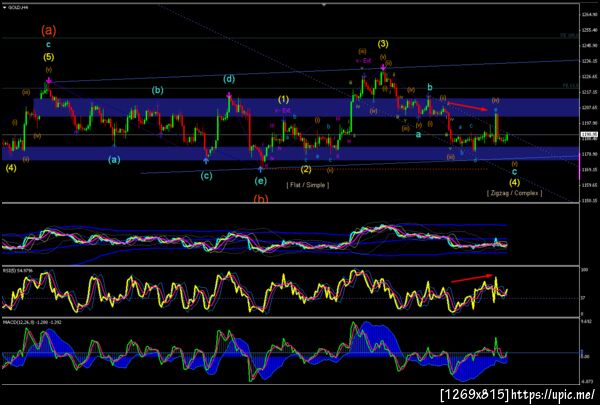600x405 pixels.
Task: Select the cyan (c) wave label
Action: [x=206, y=176]
